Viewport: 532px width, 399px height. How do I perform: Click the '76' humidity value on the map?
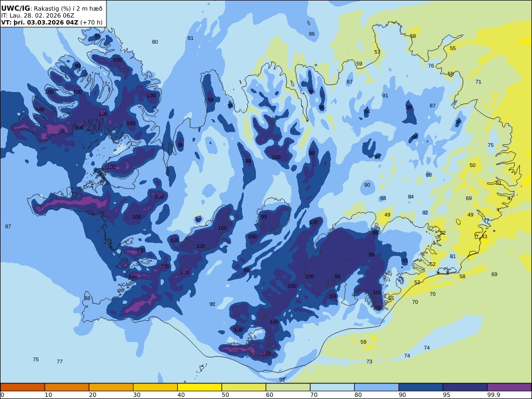click(431, 66)
